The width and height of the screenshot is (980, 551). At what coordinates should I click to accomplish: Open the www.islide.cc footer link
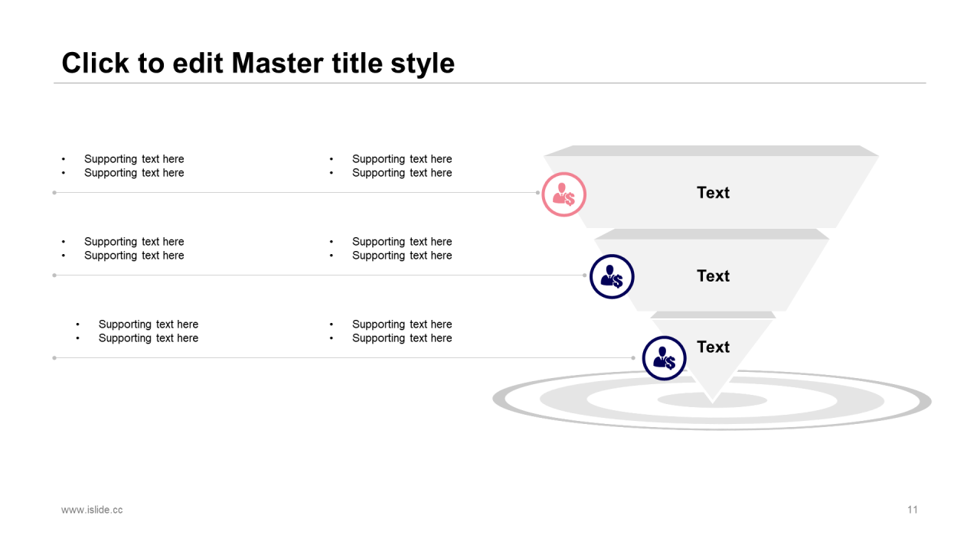coord(92,510)
